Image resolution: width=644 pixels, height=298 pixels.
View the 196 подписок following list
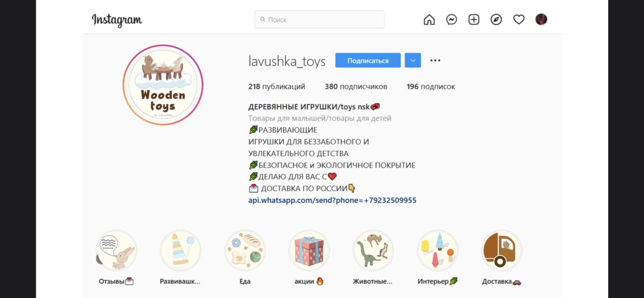(x=431, y=86)
